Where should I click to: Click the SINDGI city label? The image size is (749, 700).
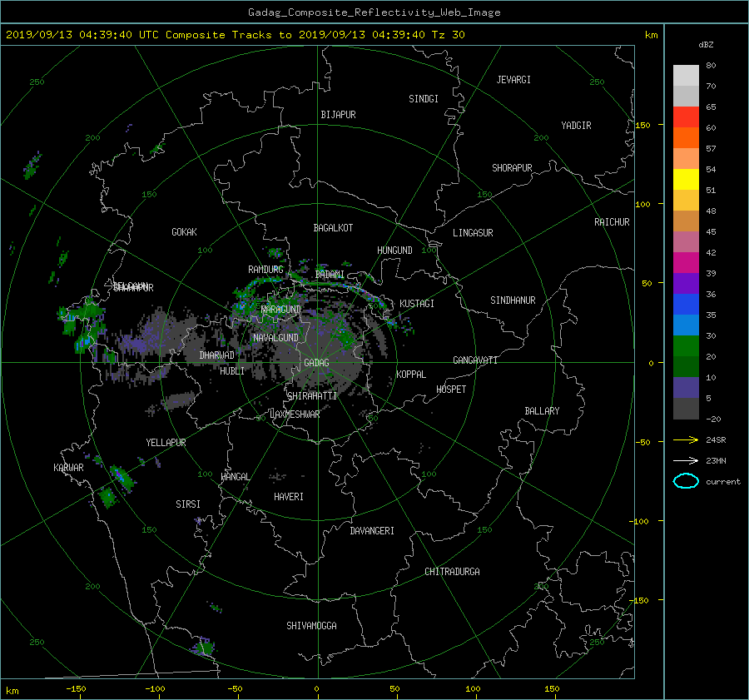pyautogui.click(x=424, y=99)
